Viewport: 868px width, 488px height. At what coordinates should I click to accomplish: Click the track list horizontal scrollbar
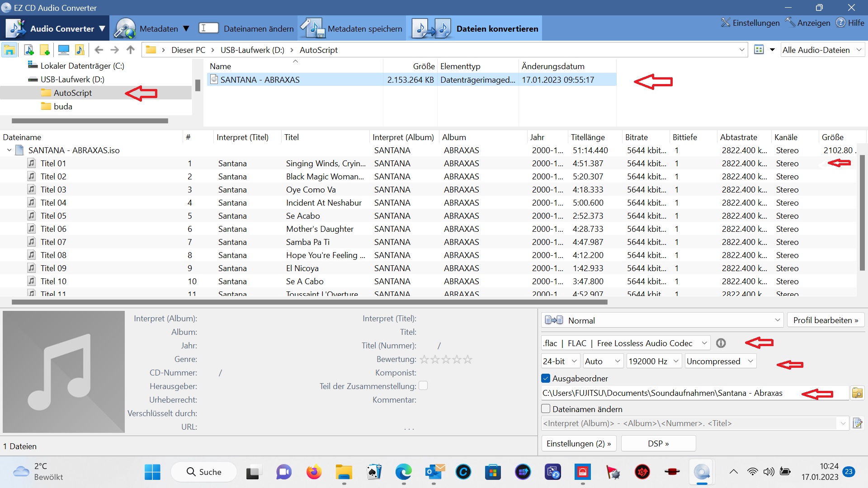coord(310,302)
